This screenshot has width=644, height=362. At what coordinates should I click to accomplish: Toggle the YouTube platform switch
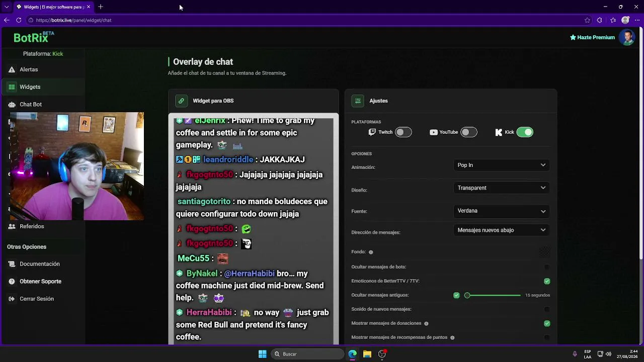click(x=468, y=132)
